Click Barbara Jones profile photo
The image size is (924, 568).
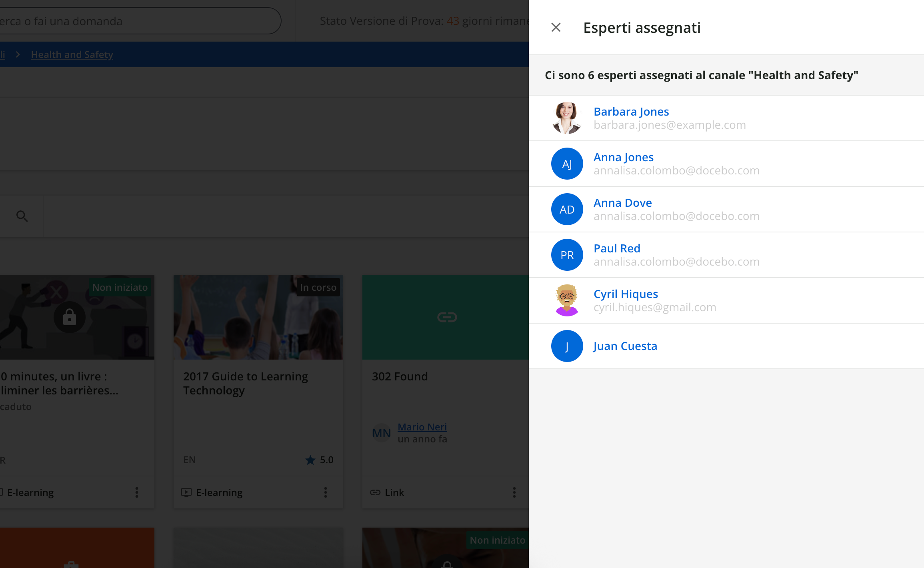click(566, 118)
